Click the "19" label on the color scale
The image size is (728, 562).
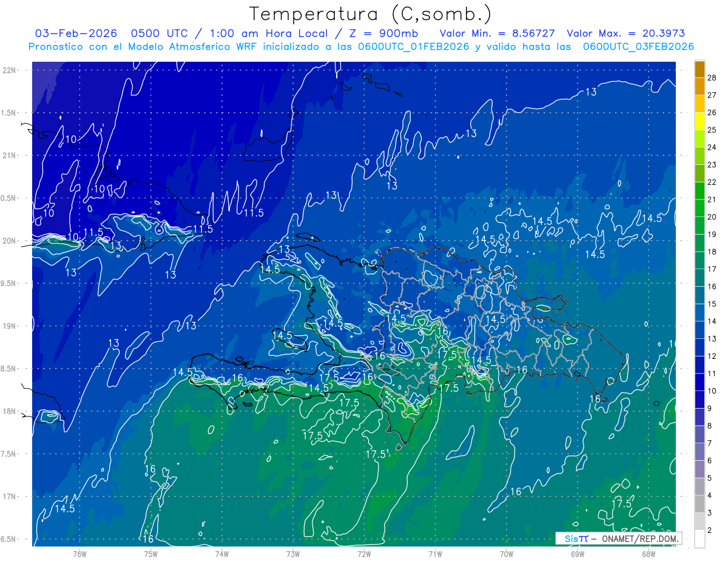(x=712, y=234)
